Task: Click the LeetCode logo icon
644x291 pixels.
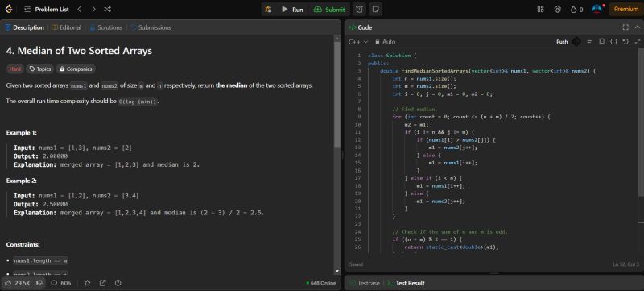Action: 9,9
